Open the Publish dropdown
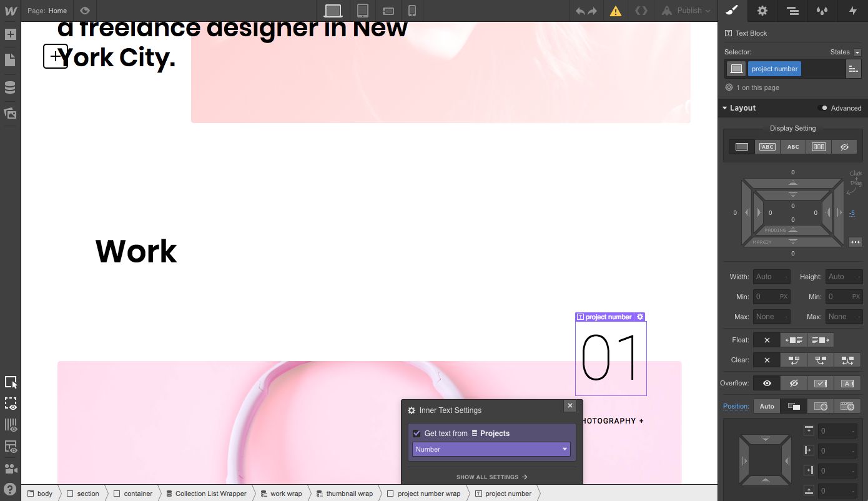The height and width of the screenshot is (501, 868). pos(686,11)
